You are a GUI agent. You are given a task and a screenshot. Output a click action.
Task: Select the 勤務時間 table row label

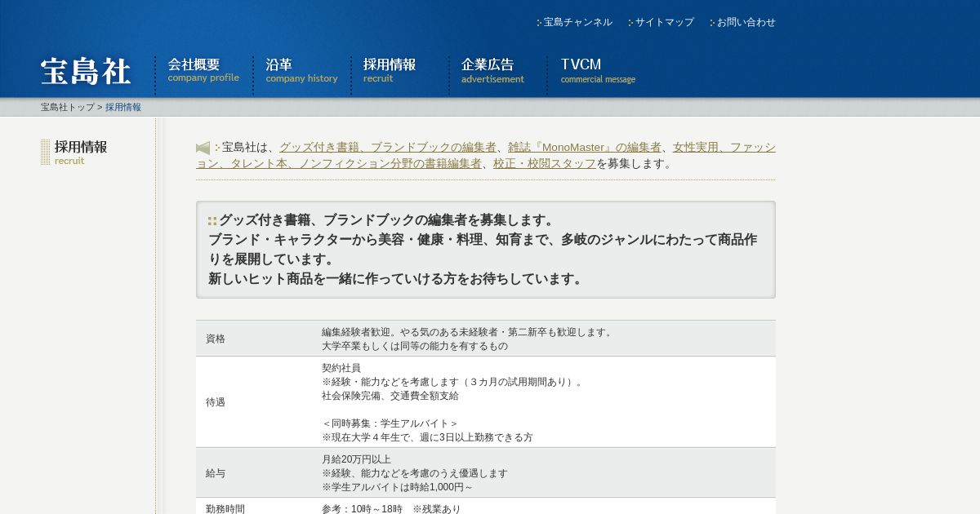(225, 509)
